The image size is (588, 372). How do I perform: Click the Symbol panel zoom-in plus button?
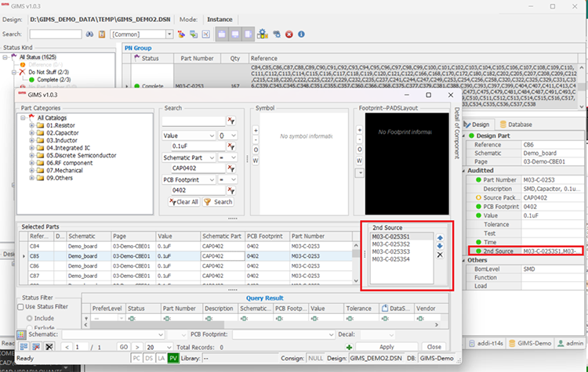tap(256, 130)
